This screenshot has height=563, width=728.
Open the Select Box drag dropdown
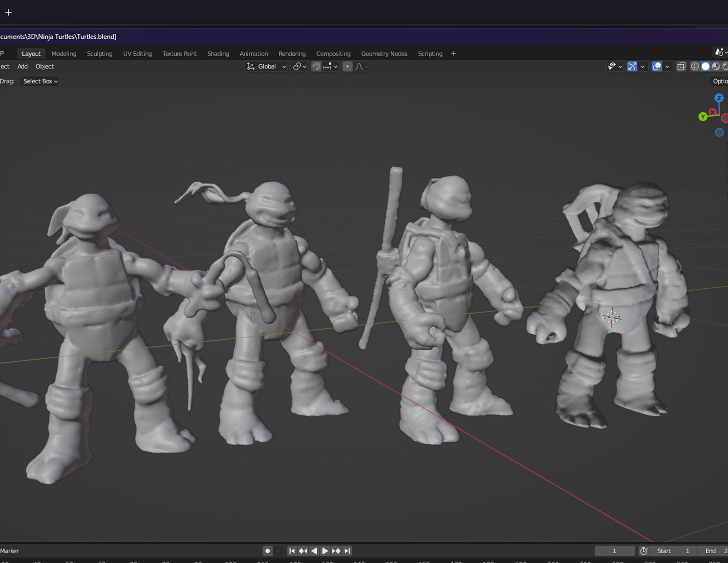(39, 81)
